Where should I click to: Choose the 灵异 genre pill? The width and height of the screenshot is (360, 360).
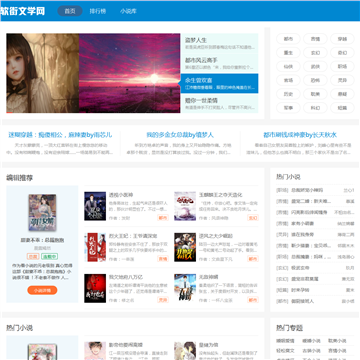tap(342, 80)
